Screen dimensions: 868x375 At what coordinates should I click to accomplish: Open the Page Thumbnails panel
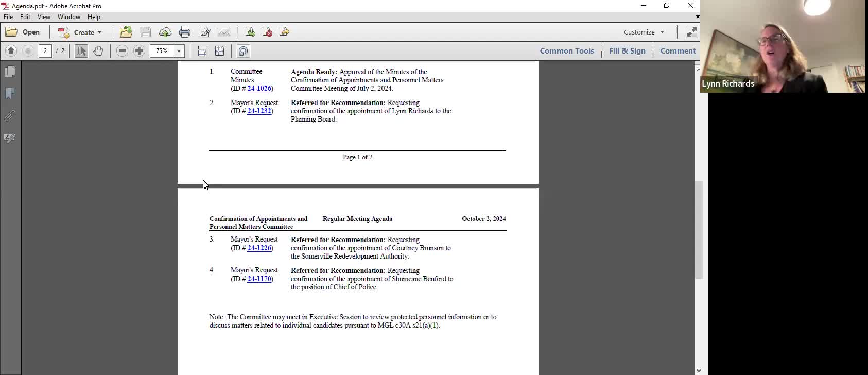[10, 71]
